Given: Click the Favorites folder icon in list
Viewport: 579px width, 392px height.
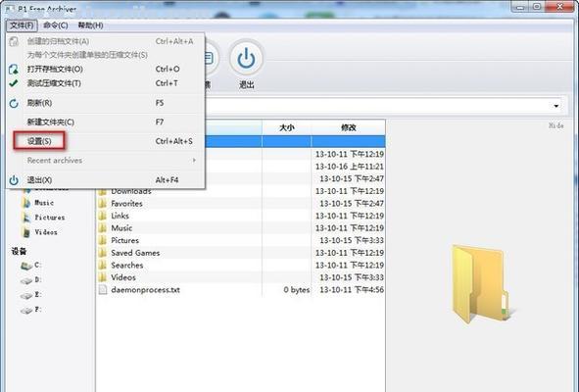Looking at the screenshot, I should click(103, 204).
